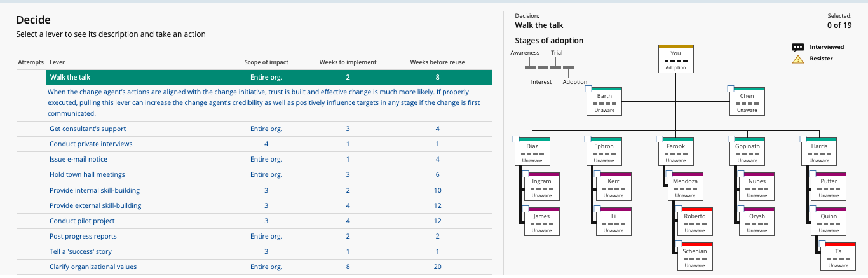Click the highlighted 'Walk the talk' row
This screenshot has width=868, height=278.
pyautogui.click(x=269, y=78)
